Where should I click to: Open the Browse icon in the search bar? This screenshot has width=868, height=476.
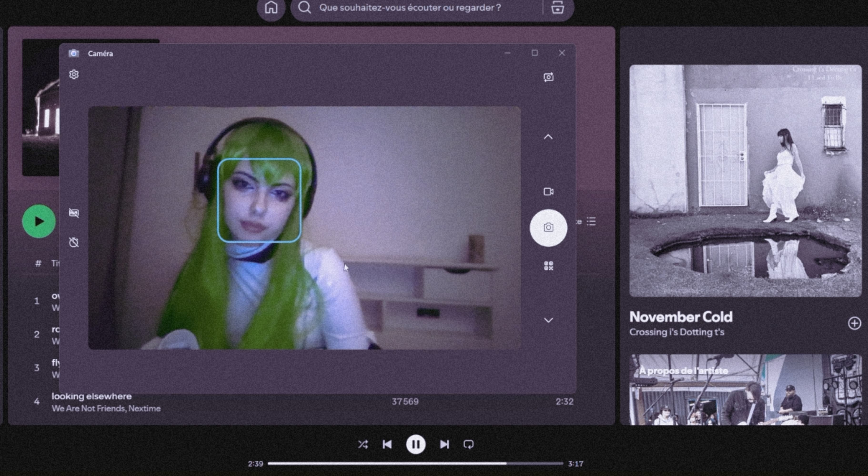558,8
